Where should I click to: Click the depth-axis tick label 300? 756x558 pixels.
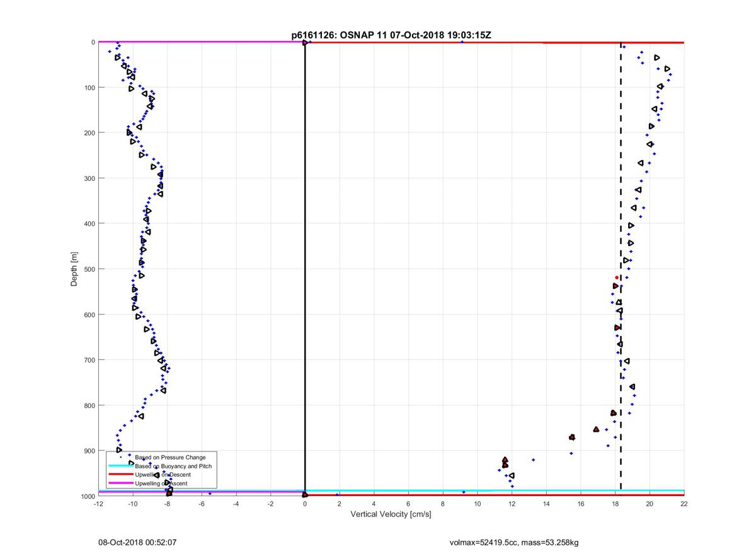89,178
